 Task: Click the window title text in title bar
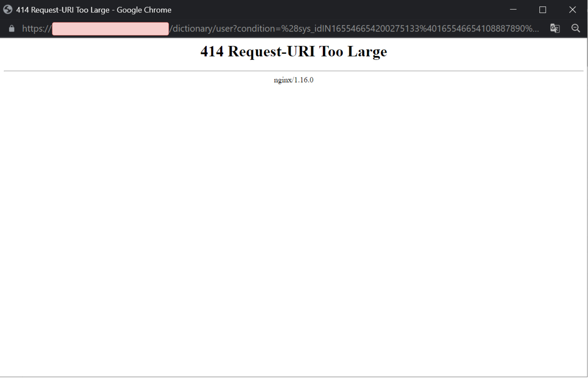(x=63, y=10)
